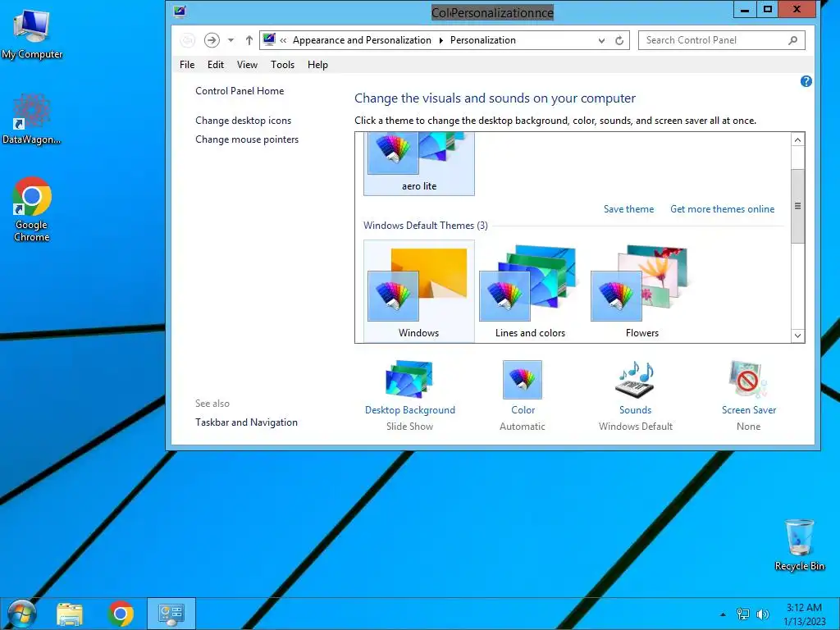Click the address bar computer icon

[269, 39]
